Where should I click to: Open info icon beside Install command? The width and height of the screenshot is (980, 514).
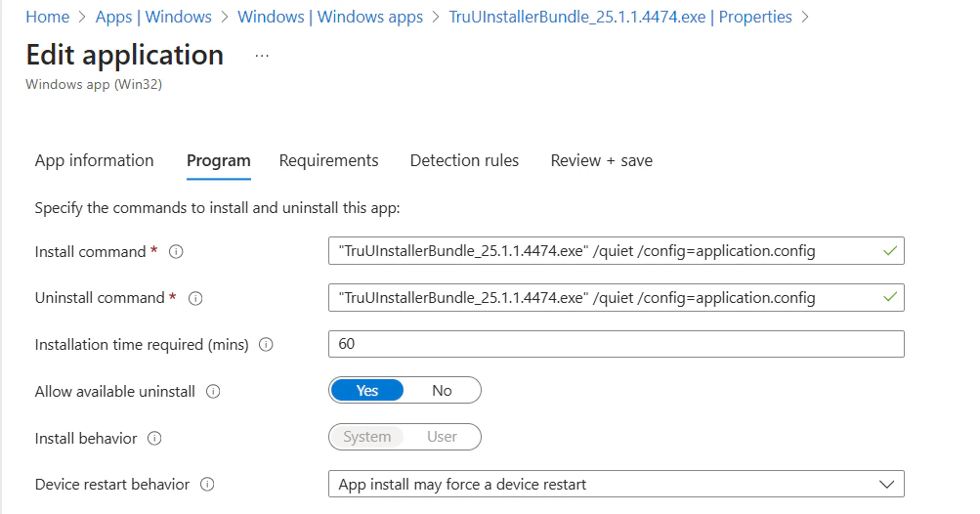[176, 252]
